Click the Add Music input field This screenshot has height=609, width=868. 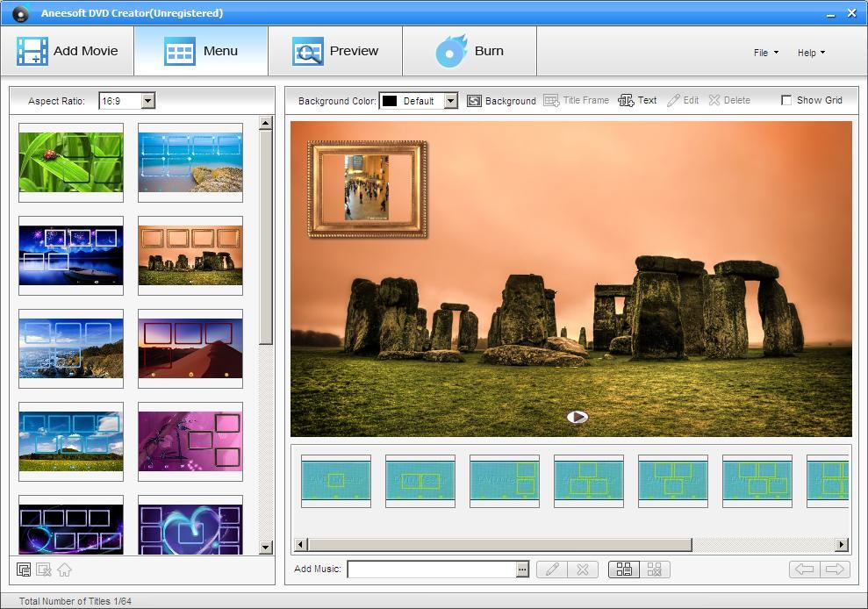(432, 570)
